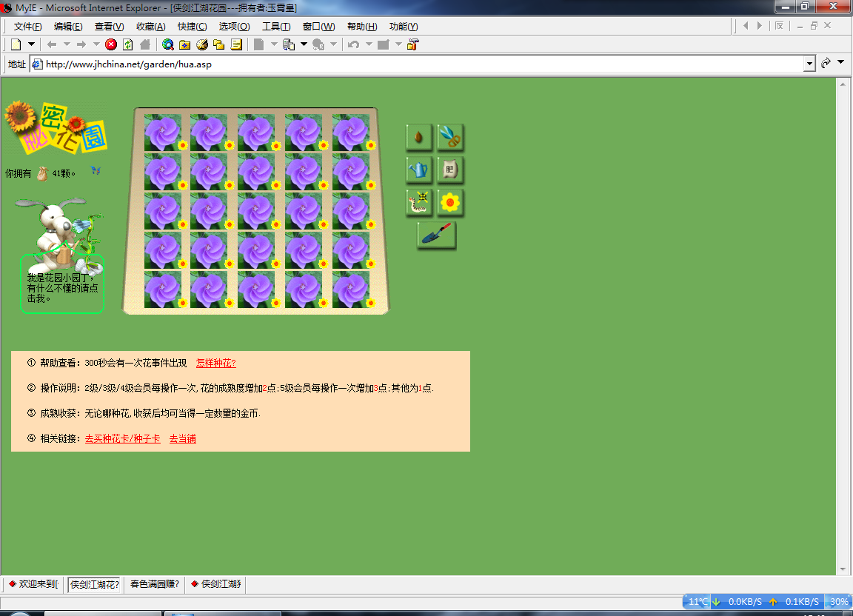Switch to the 侠剑江湖花? tab

click(x=95, y=584)
